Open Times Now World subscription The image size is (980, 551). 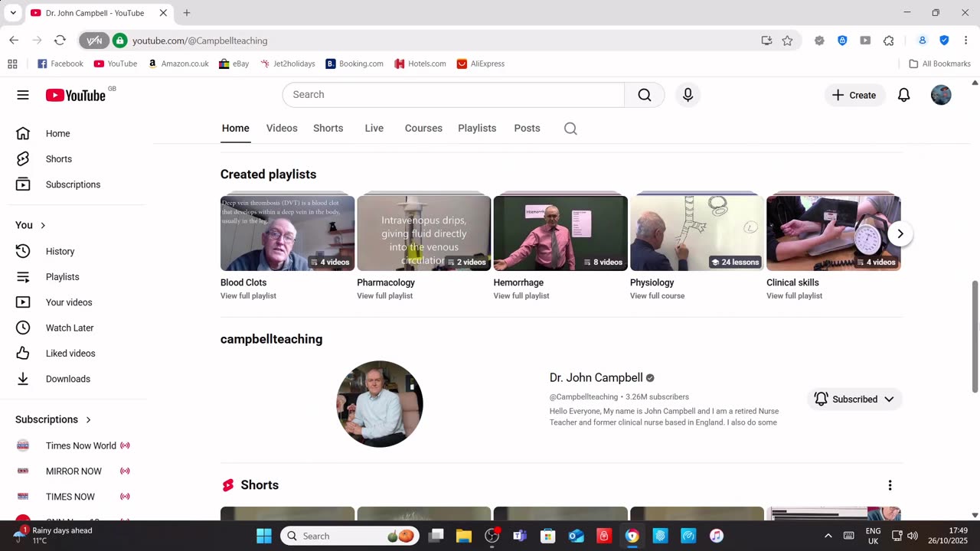[73, 445]
